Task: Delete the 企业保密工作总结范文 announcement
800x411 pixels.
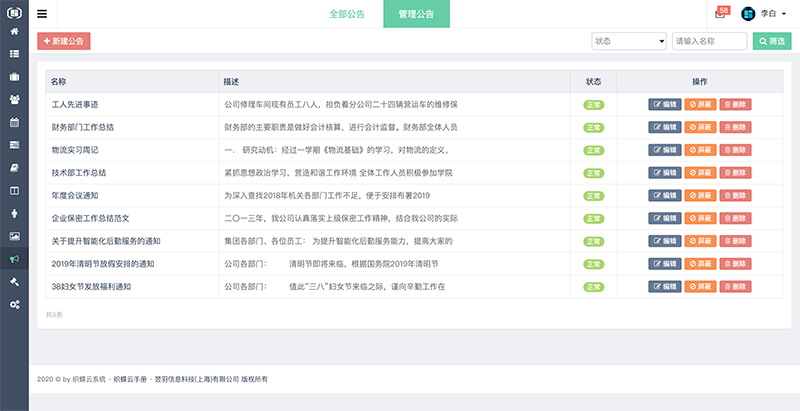Action: [736, 218]
